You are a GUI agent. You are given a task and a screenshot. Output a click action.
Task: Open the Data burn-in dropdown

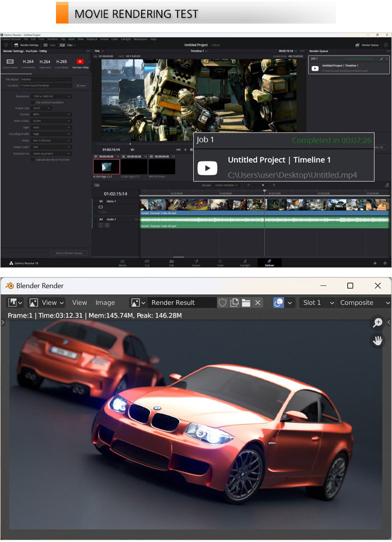(51, 154)
